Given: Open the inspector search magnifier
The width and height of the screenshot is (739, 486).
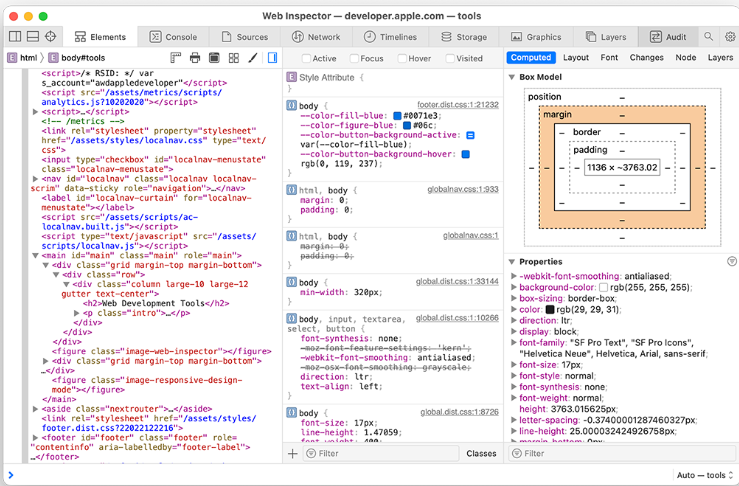Looking at the screenshot, I should (709, 37).
